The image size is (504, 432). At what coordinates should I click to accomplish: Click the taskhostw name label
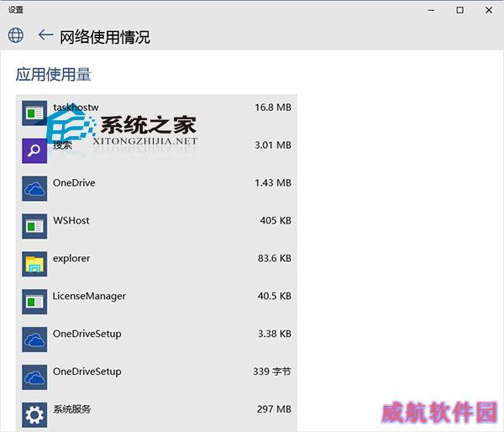76,107
